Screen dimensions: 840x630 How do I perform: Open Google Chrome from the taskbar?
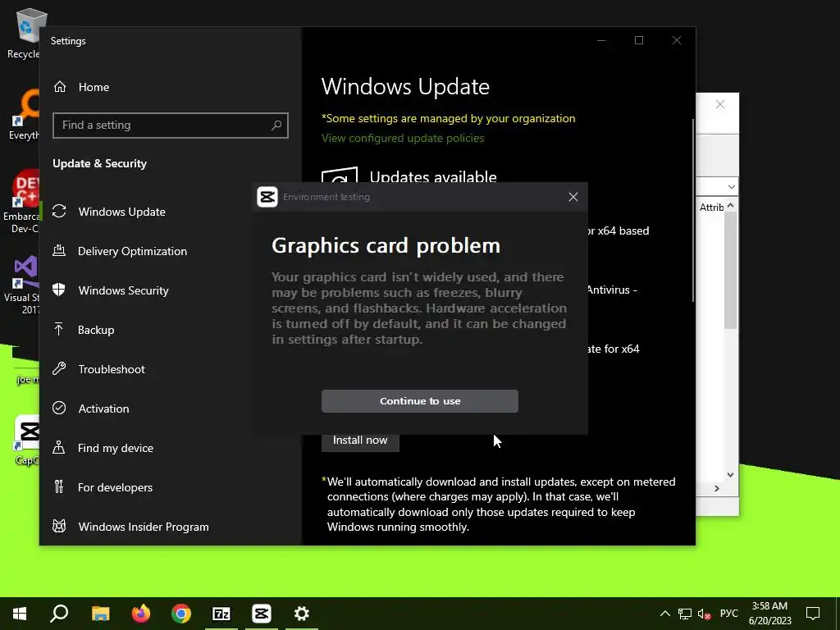(181, 614)
